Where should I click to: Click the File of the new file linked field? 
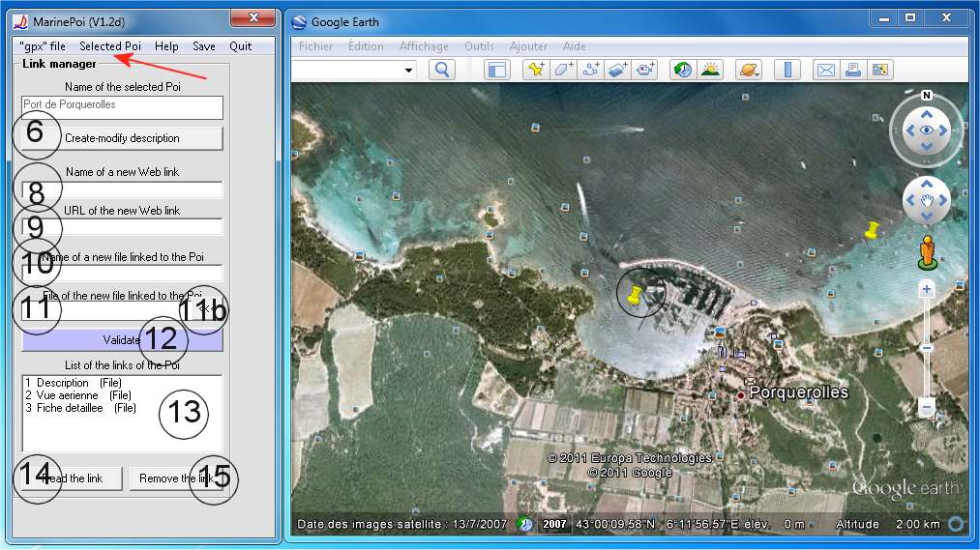pos(107,310)
